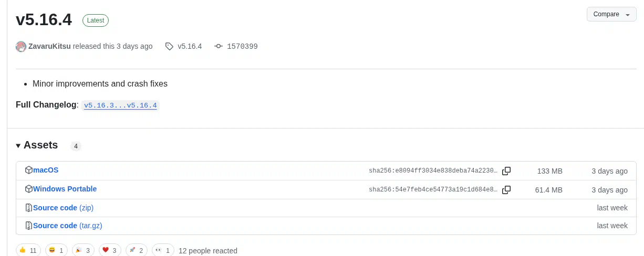Screen dimensions: 644x256
Task: Open commit 1570399
Action: 242,46
